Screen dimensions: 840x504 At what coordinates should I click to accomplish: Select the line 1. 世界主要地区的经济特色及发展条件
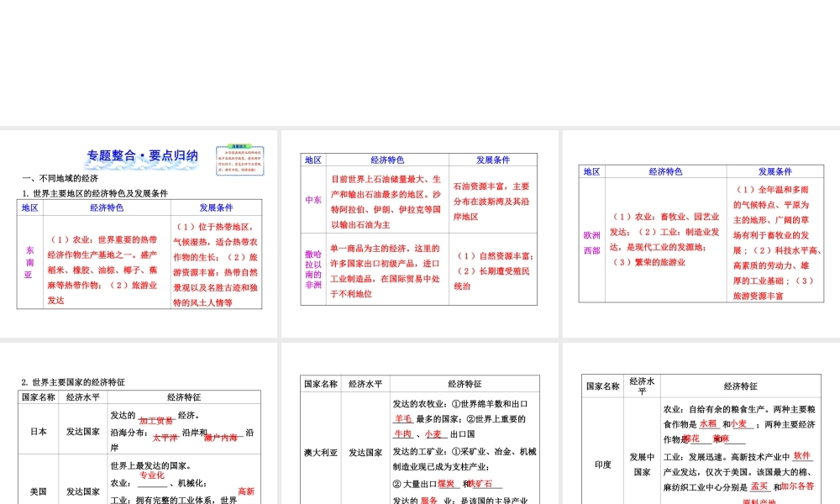(95, 193)
